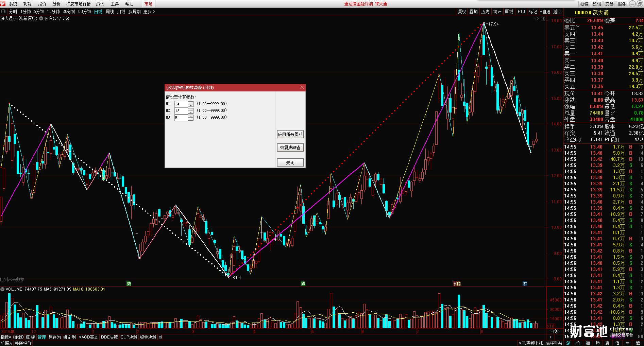Click the 减 marker on chart

pyautogui.click(x=129, y=283)
